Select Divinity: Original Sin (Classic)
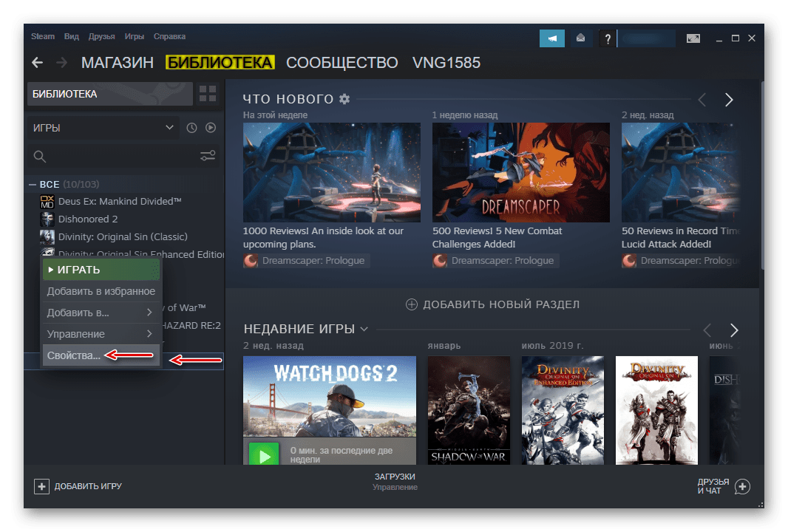 (x=123, y=236)
